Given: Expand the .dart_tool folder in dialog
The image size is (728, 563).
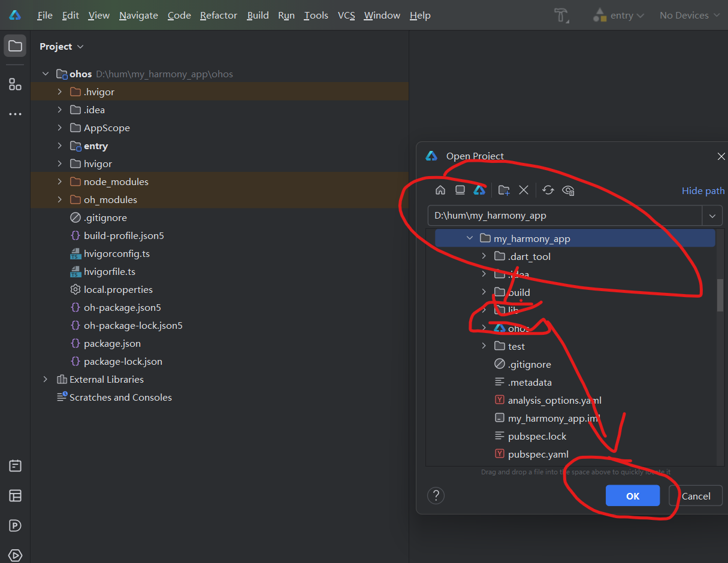Looking at the screenshot, I should (484, 256).
